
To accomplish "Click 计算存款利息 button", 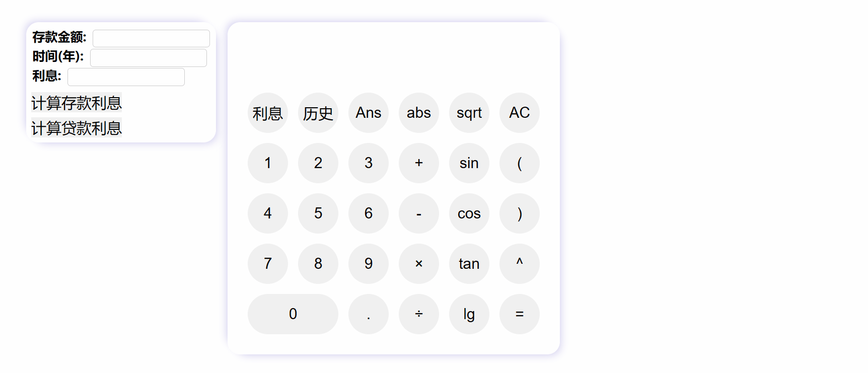I will pyautogui.click(x=77, y=103).
